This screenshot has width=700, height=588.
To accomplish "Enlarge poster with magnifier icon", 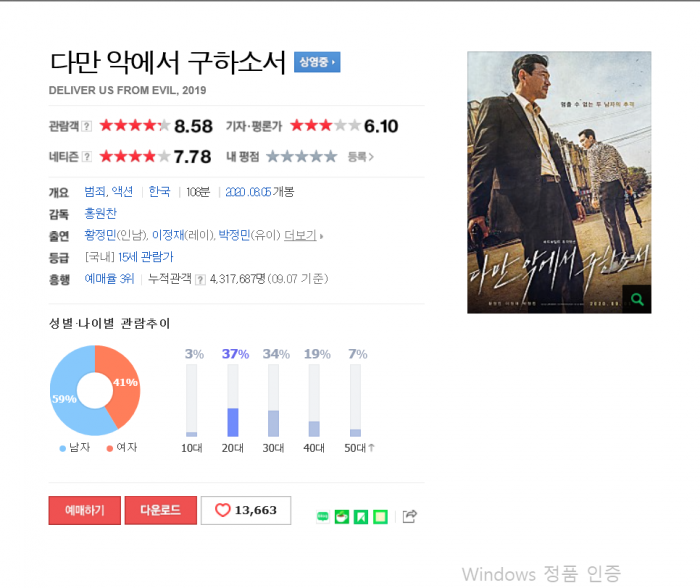I will pos(637,299).
